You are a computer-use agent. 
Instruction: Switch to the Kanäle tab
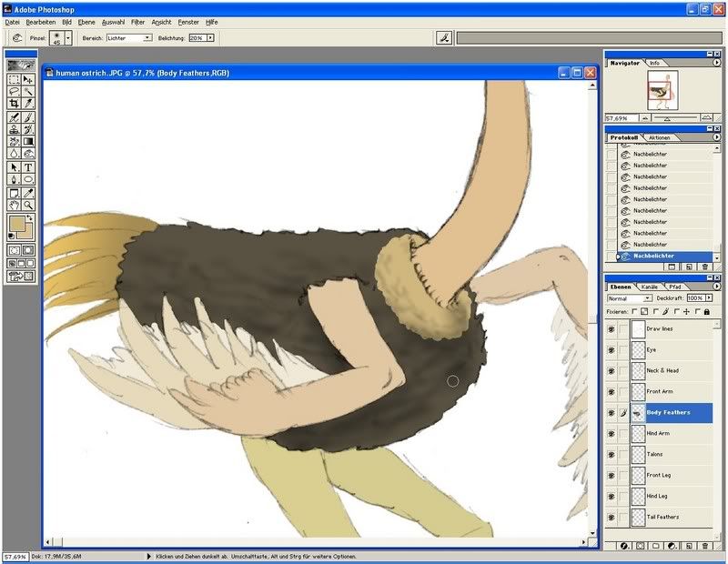pos(650,287)
